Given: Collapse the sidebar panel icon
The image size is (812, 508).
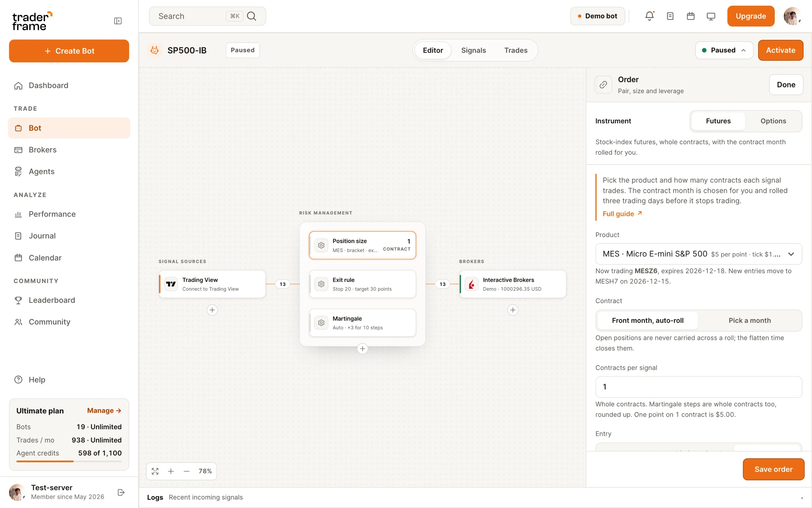Looking at the screenshot, I should (x=118, y=21).
